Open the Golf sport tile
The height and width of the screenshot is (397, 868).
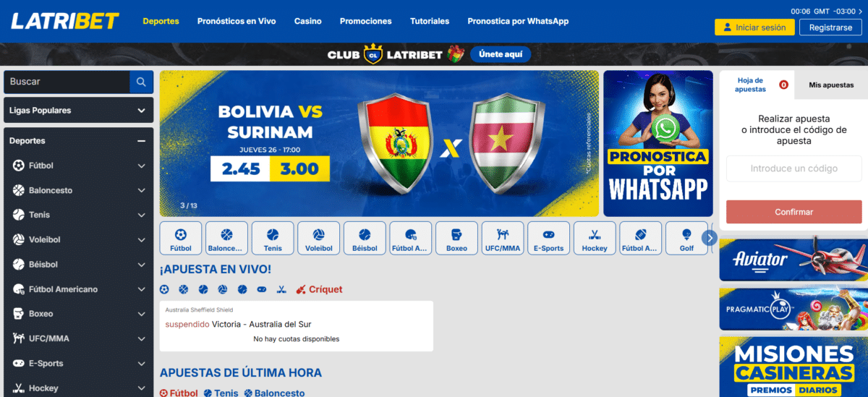686,238
